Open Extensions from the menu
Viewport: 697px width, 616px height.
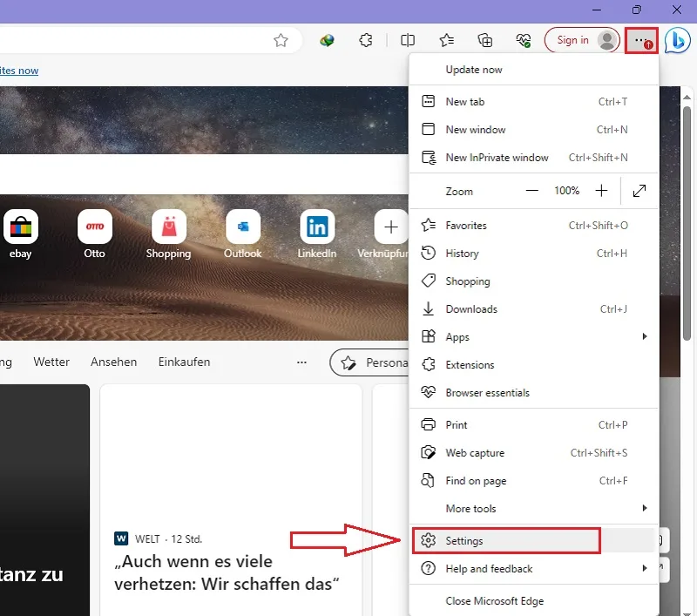tap(533, 365)
